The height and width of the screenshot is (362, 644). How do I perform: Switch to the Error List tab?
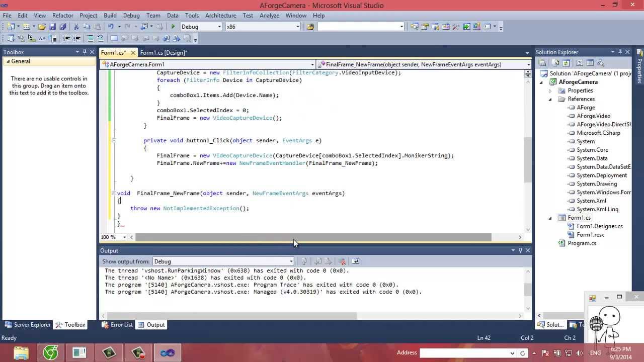[118, 325]
